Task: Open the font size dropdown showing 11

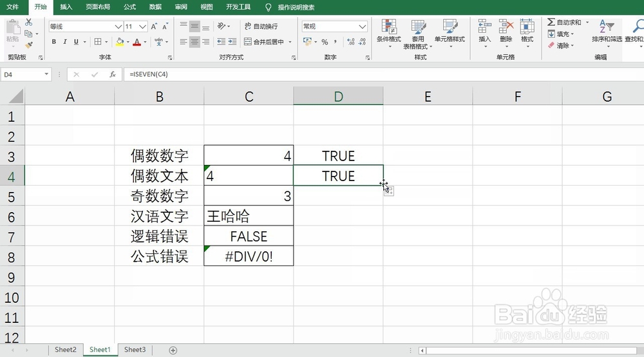Action: point(142,26)
